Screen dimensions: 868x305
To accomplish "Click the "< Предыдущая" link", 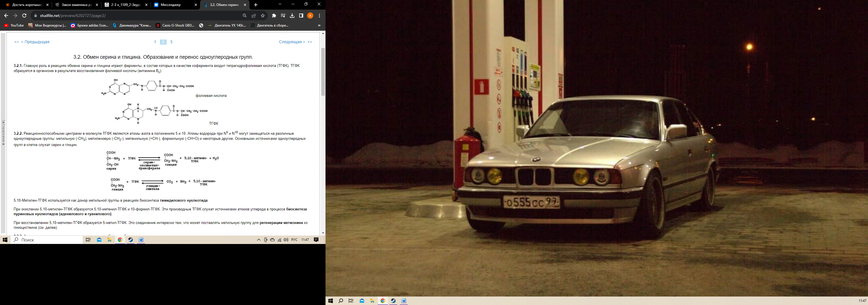I will point(35,42).
